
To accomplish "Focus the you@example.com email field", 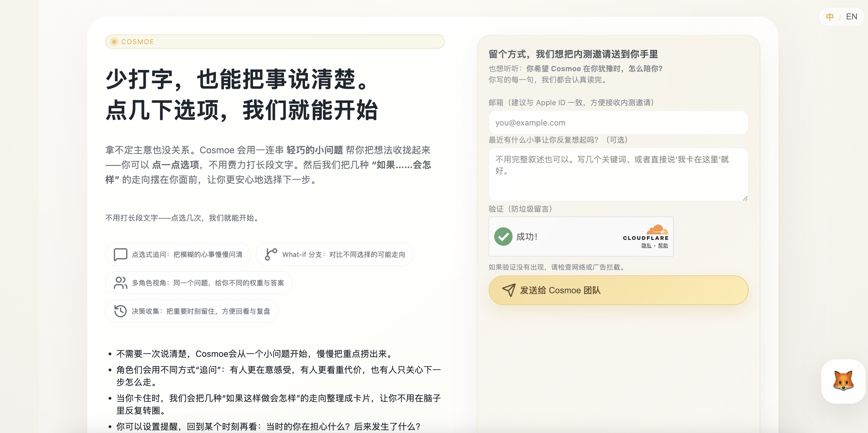I will [x=618, y=123].
